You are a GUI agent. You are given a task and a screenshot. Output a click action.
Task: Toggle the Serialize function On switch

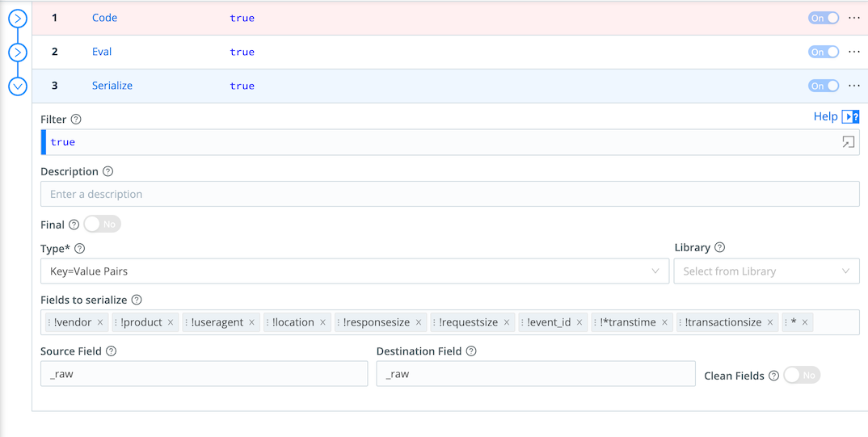point(824,86)
